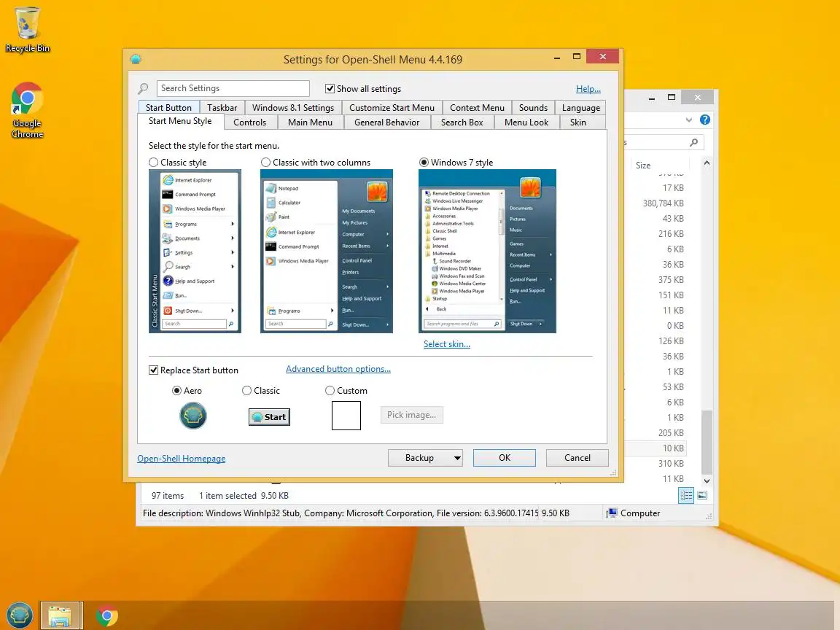Image resolution: width=840 pixels, height=630 pixels.
Task: Select the Classic style radio button
Action: tap(154, 163)
